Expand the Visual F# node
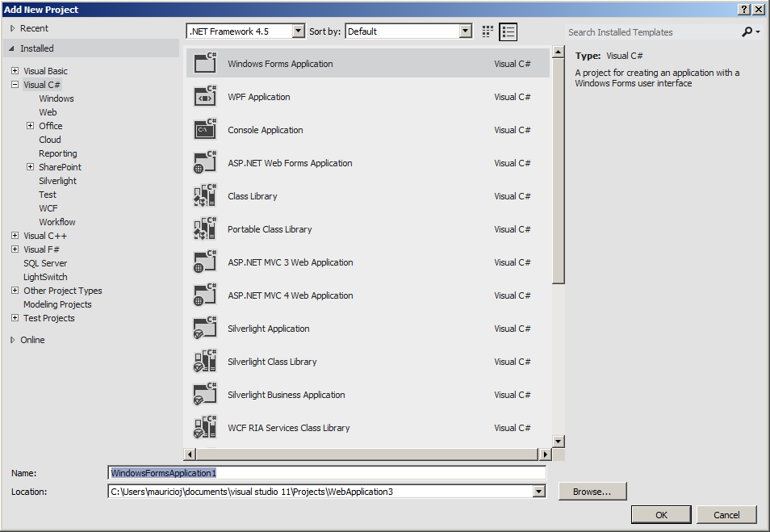This screenshot has width=770, height=532. [15, 249]
